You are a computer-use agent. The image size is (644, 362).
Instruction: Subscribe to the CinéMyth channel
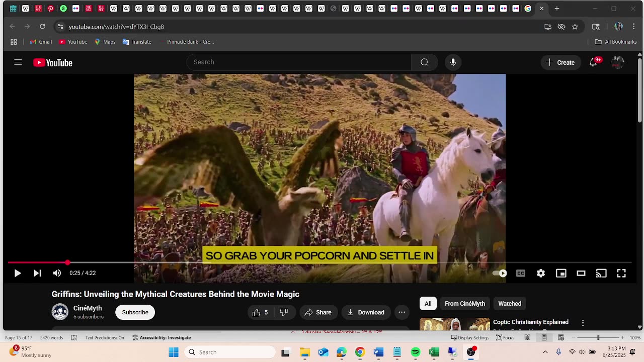pyautogui.click(x=135, y=312)
